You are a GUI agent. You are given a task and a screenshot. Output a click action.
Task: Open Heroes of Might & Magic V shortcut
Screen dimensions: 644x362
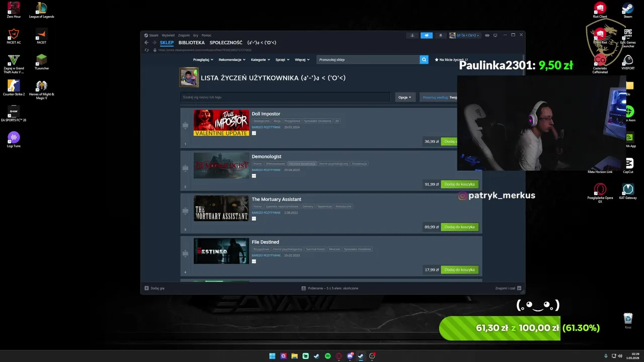[41, 89]
